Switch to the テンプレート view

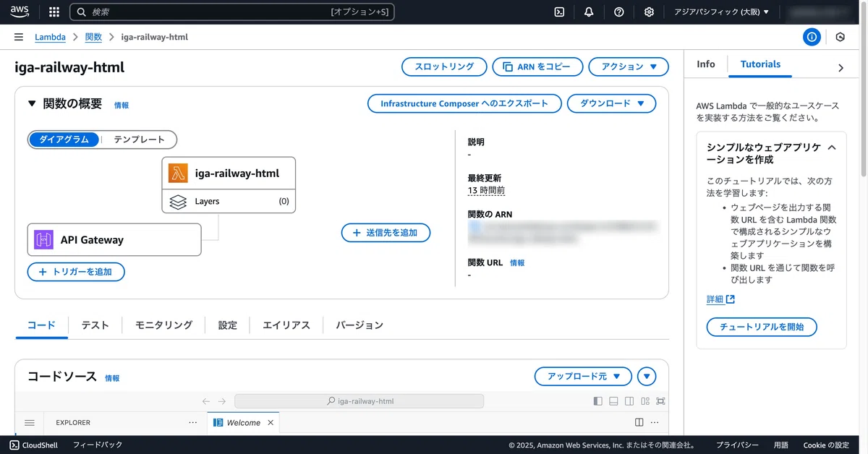[139, 140]
